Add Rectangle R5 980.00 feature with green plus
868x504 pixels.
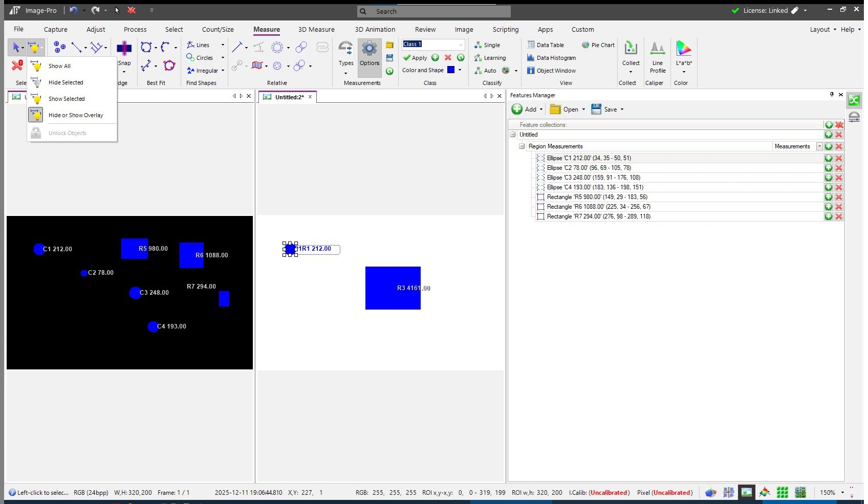click(829, 197)
